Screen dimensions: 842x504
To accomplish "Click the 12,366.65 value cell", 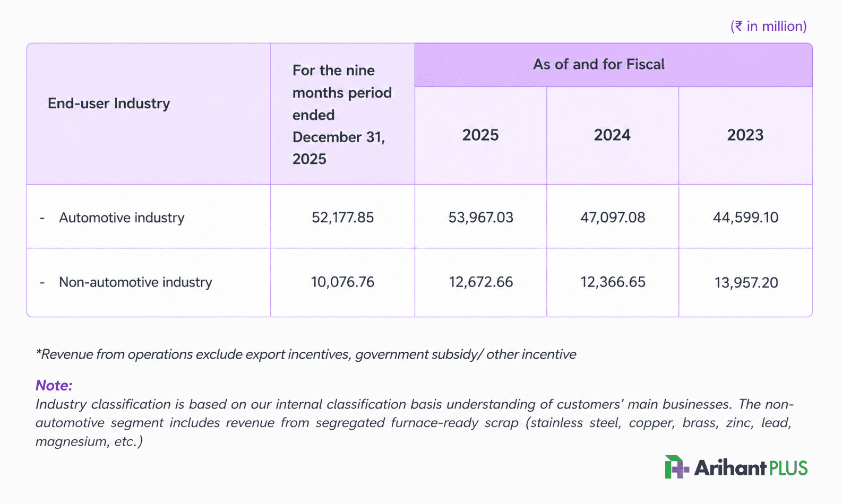I will click(x=613, y=282).
